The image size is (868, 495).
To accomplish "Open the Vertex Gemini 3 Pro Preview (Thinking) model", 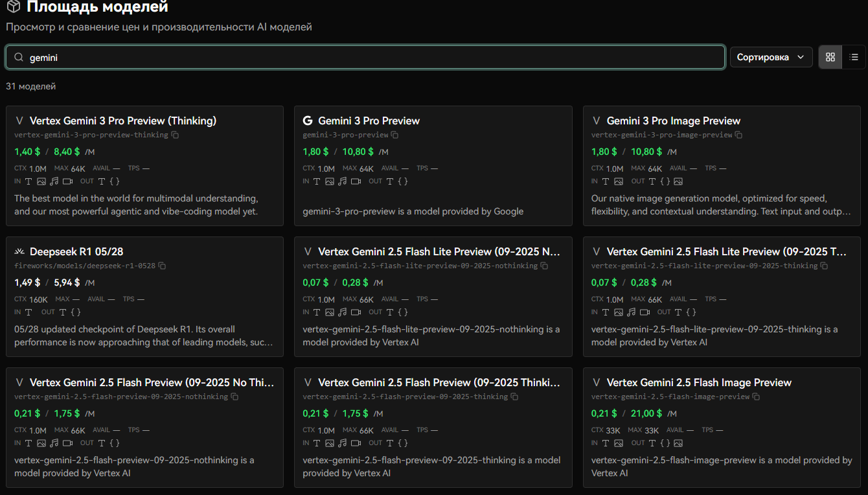I will pyautogui.click(x=123, y=121).
